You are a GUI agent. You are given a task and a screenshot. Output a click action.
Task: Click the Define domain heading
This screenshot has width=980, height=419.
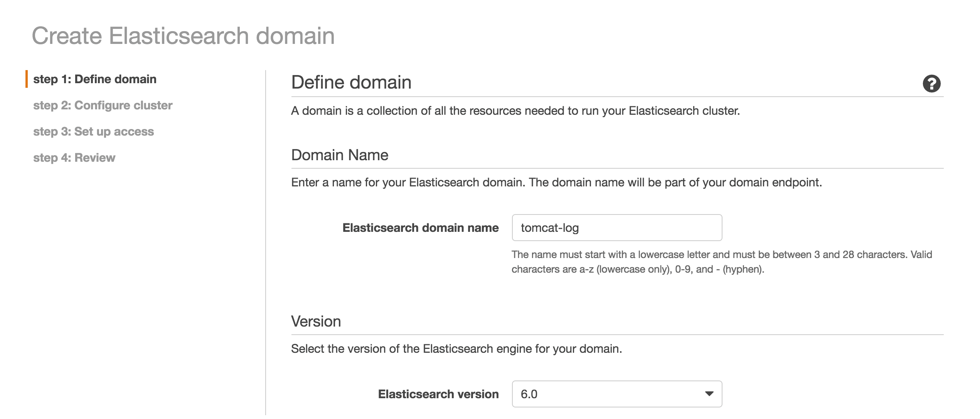[x=351, y=82]
